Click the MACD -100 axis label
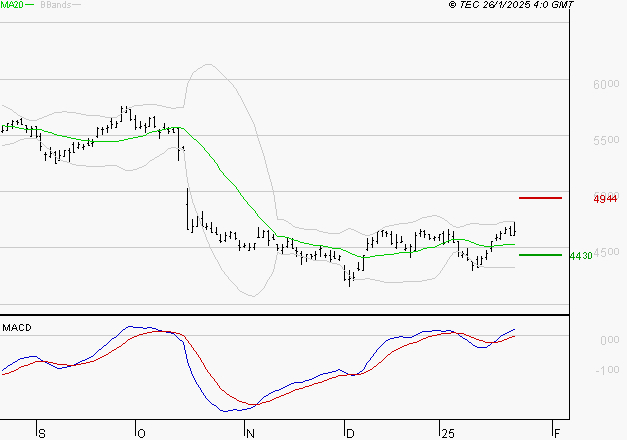The height and width of the screenshot is (440, 627). (x=607, y=370)
